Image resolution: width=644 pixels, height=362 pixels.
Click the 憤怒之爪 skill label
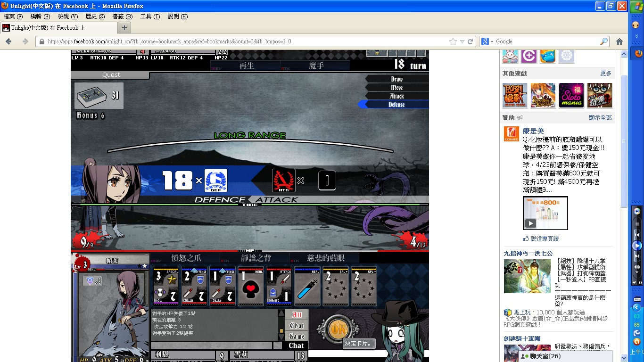pos(186,258)
